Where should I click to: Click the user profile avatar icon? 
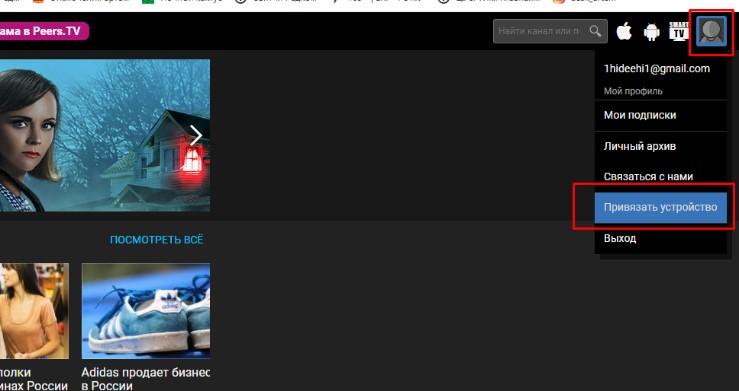pyautogui.click(x=711, y=31)
